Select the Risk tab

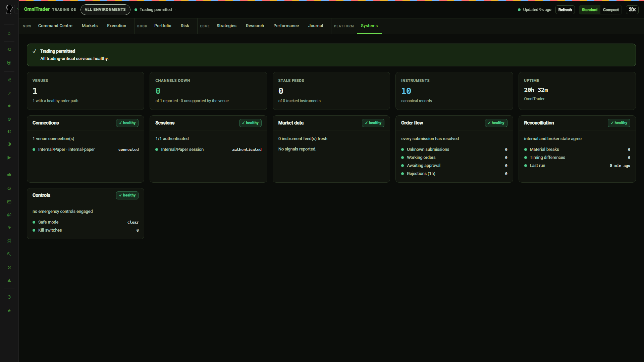[185, 26]
